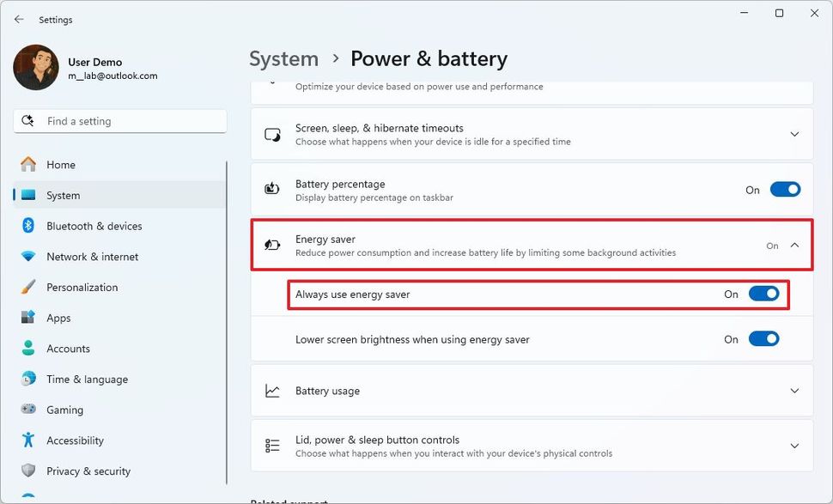The image size is (833, 504).
Task: Select the Bluetooth & devices icon in sidebar
Action: [x=27, y=226]
